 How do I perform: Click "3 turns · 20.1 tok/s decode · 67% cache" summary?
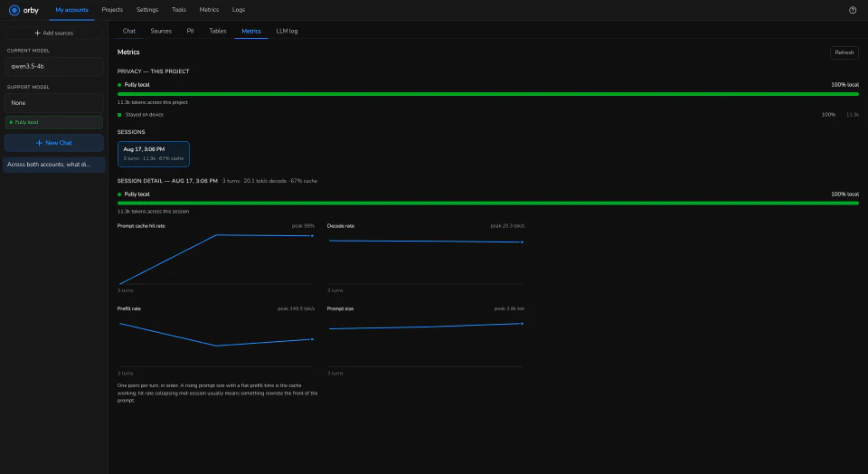[269, 181]
